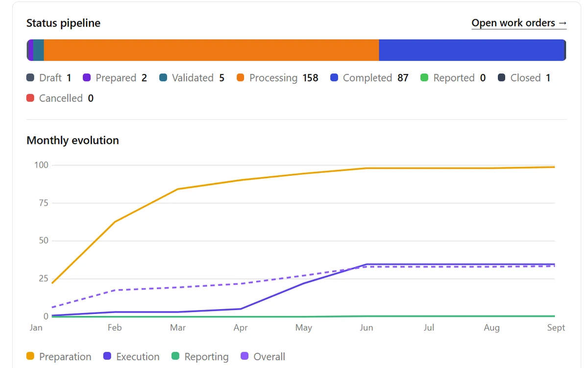Click the 75 value on y-axis

click(x=44, y=203)
